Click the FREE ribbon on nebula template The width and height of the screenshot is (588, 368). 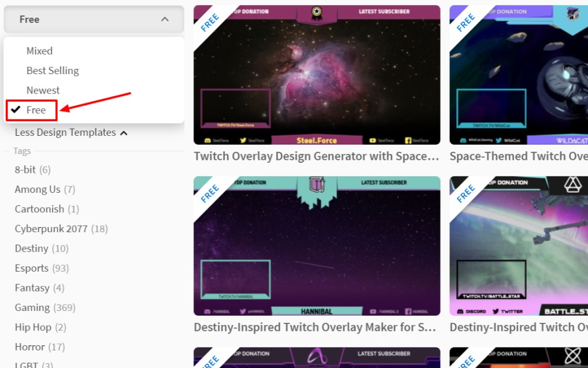pos(209,22)
